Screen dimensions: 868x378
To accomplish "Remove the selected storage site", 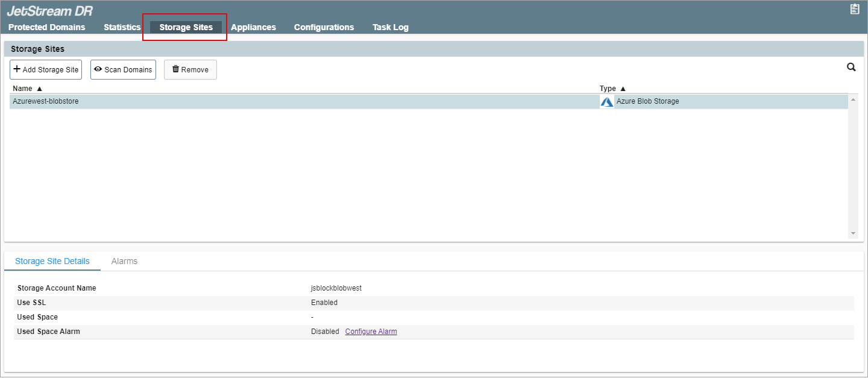I will point(190,70).
